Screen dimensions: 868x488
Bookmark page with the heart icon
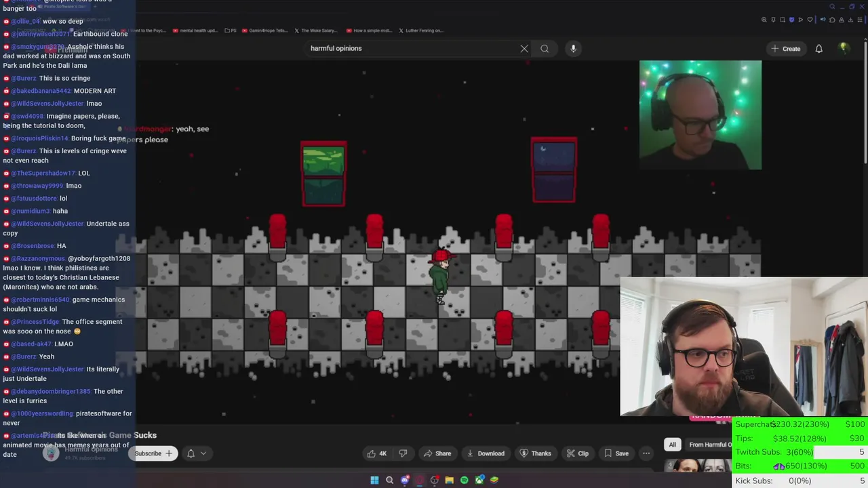[x=810, y=20]
